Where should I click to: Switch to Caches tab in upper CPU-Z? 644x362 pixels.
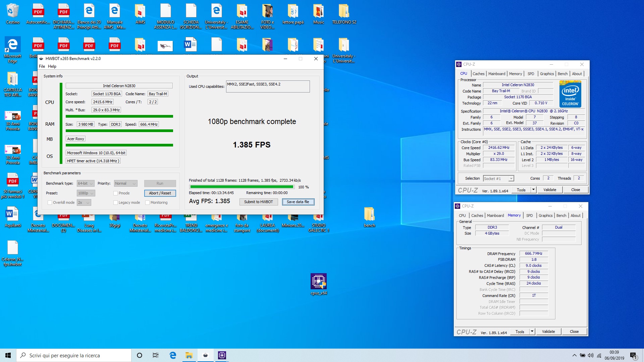[478, 74]
